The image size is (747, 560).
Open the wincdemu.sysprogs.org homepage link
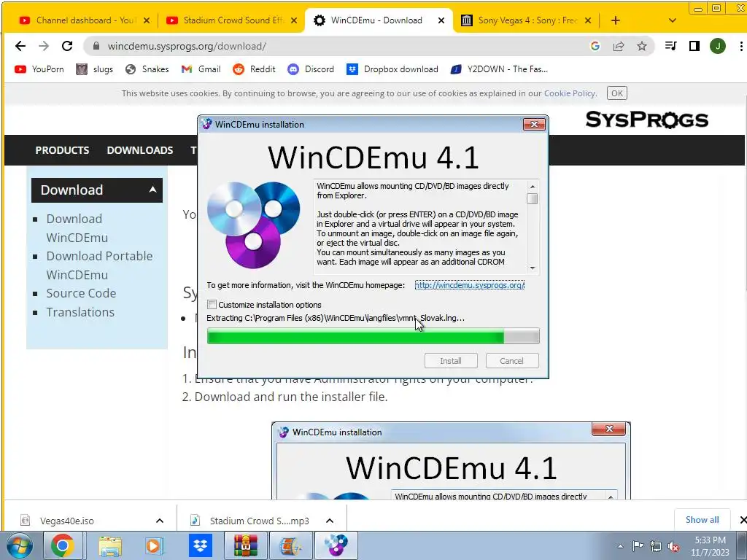pyautogui.click(x=469, y=285)
